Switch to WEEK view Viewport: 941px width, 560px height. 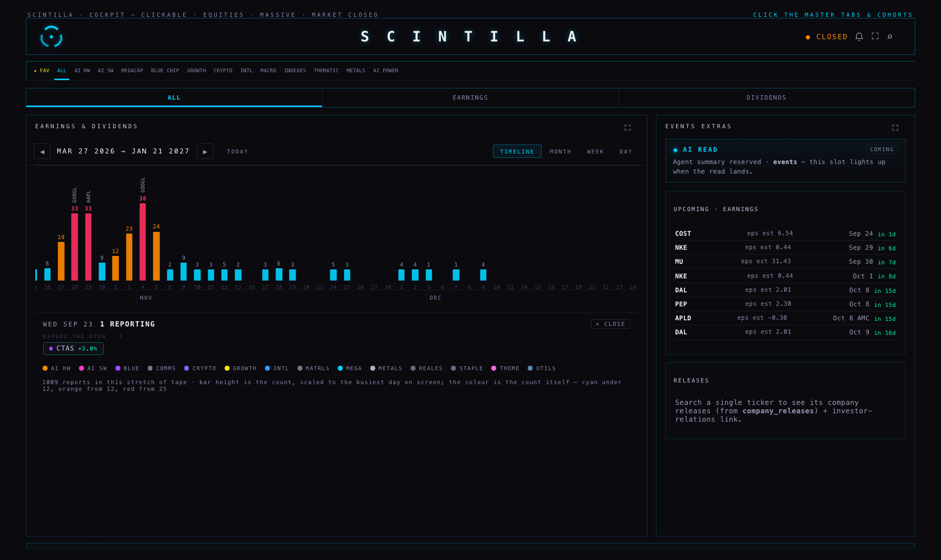click(x=595, y=152)
